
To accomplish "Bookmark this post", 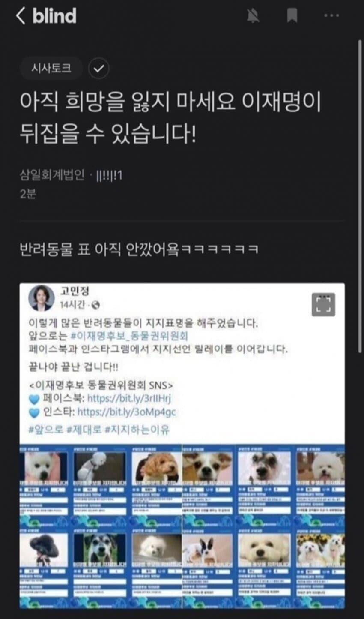I will coord(292,16).
